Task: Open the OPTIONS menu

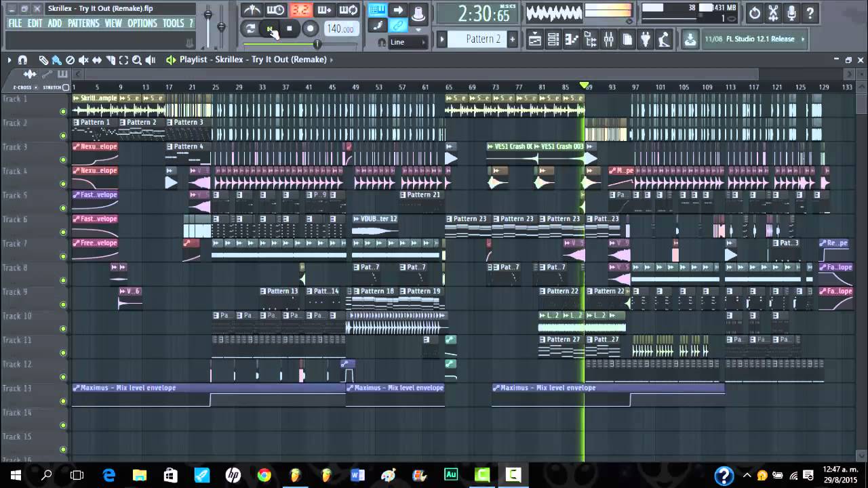Action: coord(142,24)
